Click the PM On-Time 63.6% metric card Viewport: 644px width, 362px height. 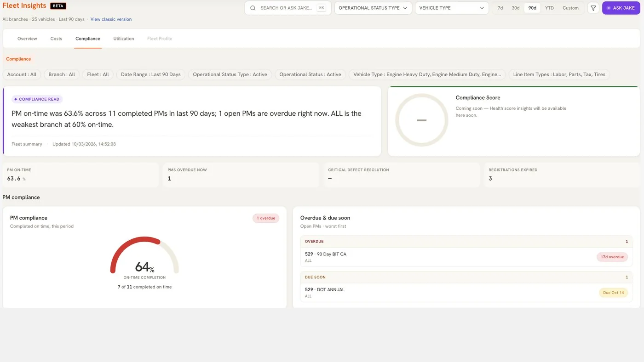[x=80, y=175]
